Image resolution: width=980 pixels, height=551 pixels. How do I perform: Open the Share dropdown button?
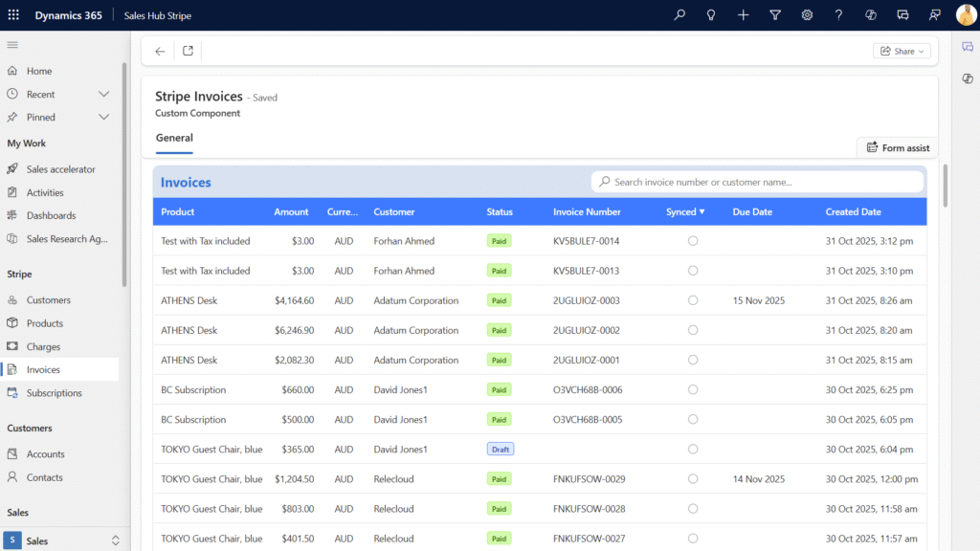click(x=901, y=52)
